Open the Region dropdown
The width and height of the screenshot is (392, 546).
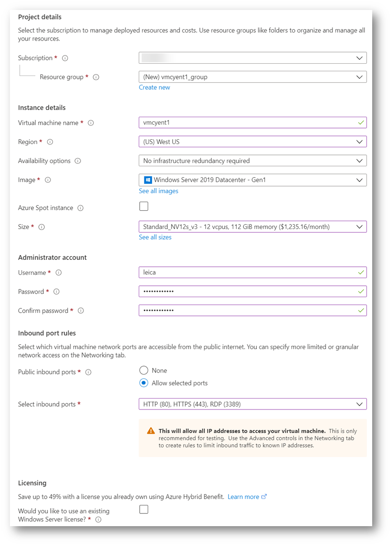(253, 142)
